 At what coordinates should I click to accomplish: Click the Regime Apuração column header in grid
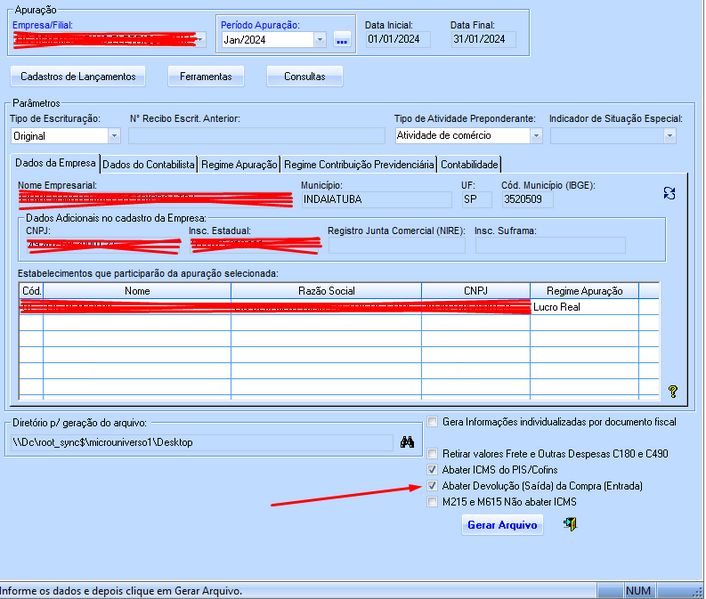pos(584,291)
